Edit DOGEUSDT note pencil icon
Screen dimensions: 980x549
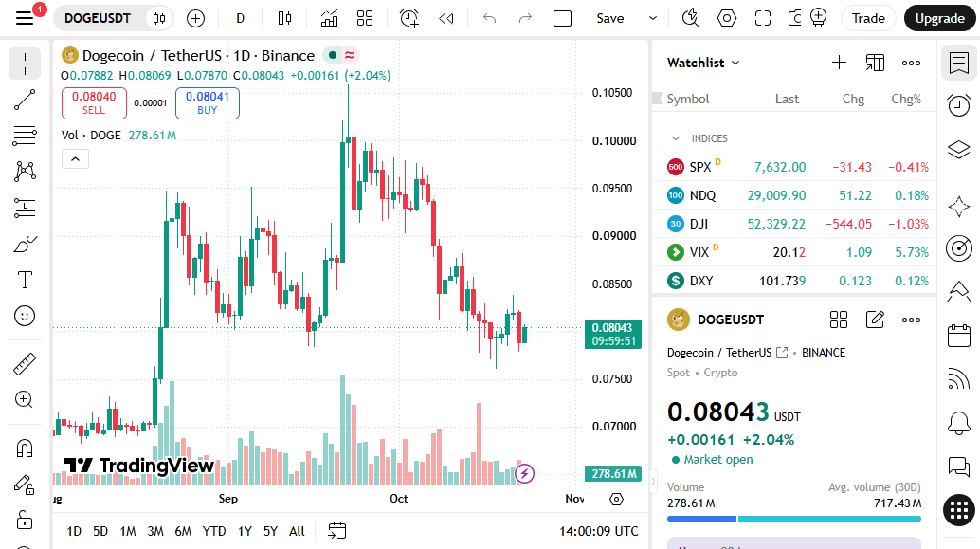point(875,320)
